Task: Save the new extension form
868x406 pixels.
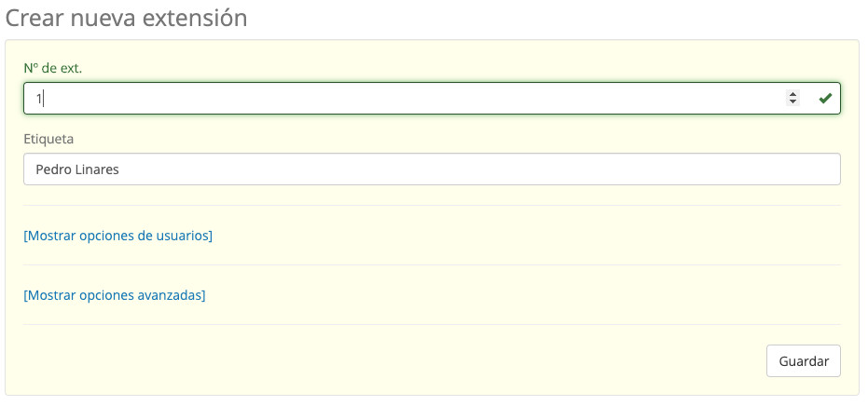Action: click(x=803, y=361)
